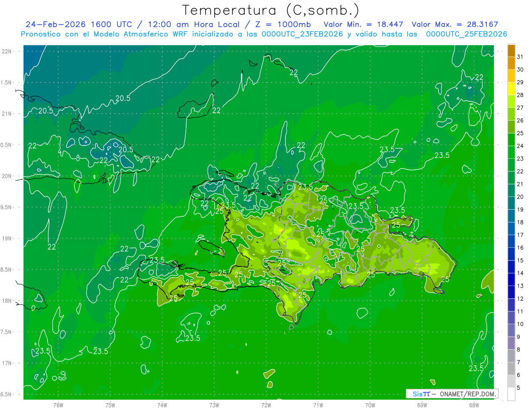Click the "75W" longitude axis label
This screenshot has height=411, width=532.
point(110,405)
